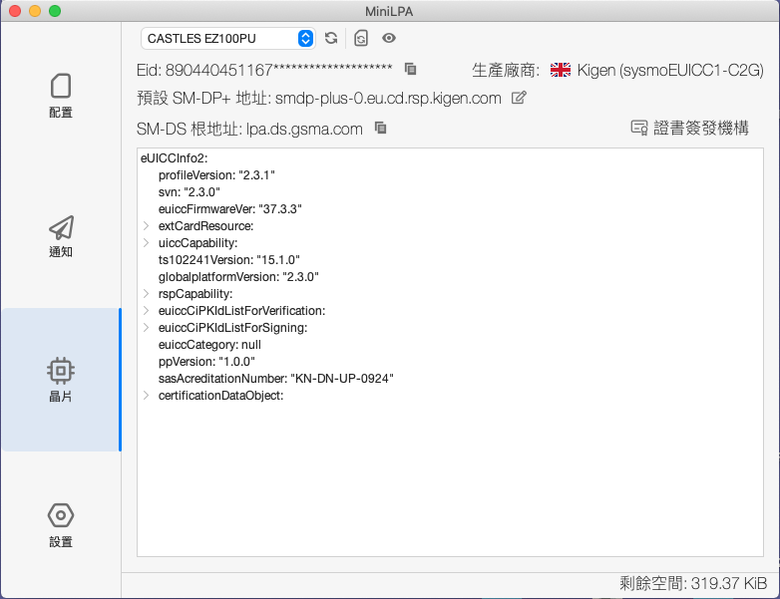This screenshot has width=780, height=599.
Task: Click smdp-plus-0.eu.cd.rsp.kigen.com address text
Action: coord(388,99)
